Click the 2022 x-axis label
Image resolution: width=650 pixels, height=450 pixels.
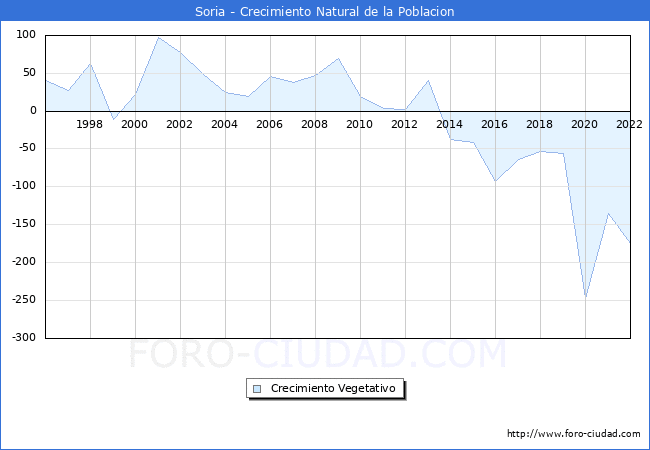[x=629, y=124]
